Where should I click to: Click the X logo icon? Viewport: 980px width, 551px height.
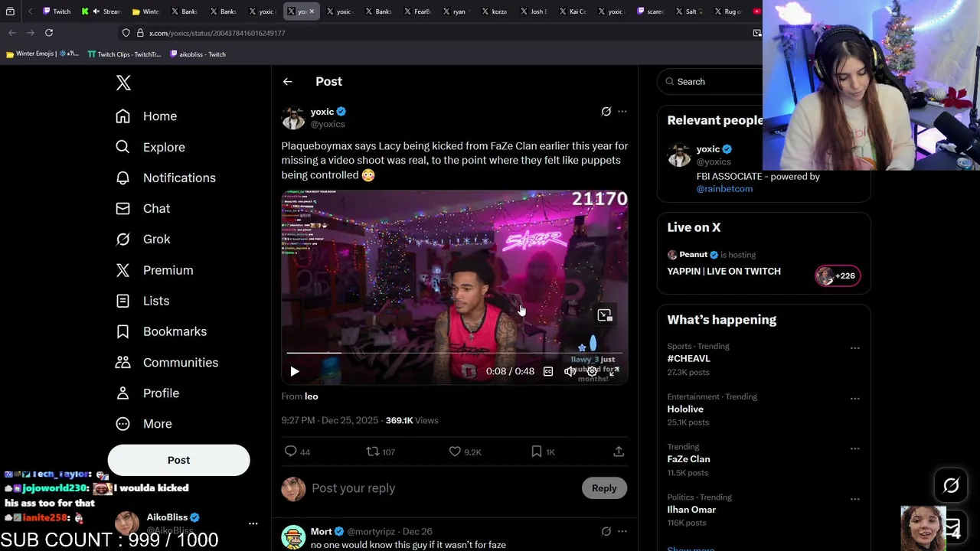123,83
